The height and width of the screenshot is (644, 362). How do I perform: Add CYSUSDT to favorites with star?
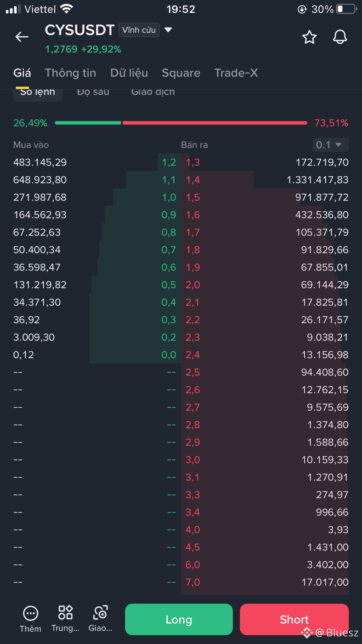(x=310, y=37)
